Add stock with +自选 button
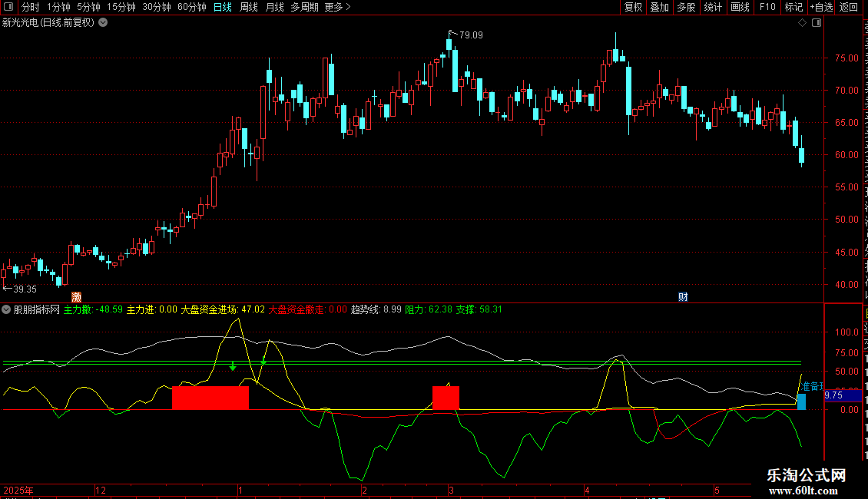The image size is (868, 499). pos(821,7)
